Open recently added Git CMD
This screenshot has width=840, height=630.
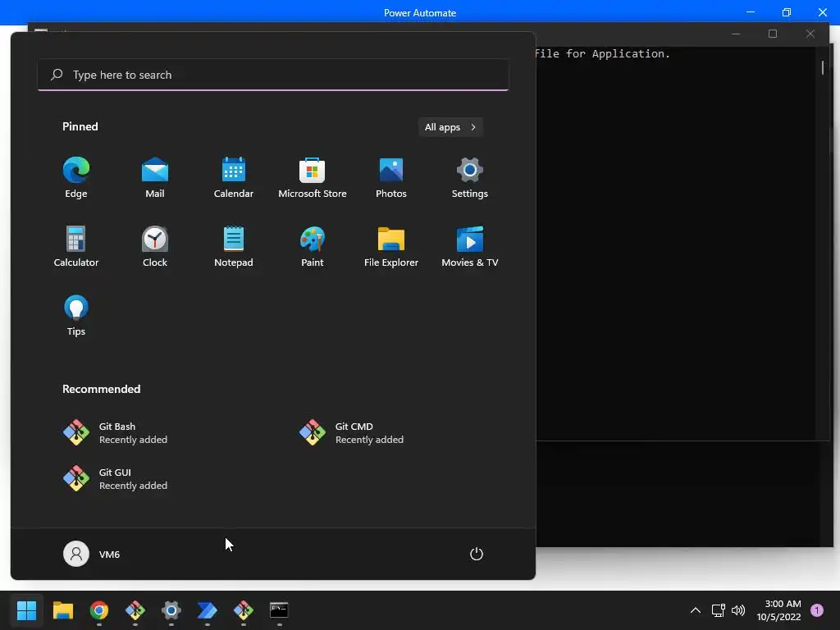tap(351, 433)
